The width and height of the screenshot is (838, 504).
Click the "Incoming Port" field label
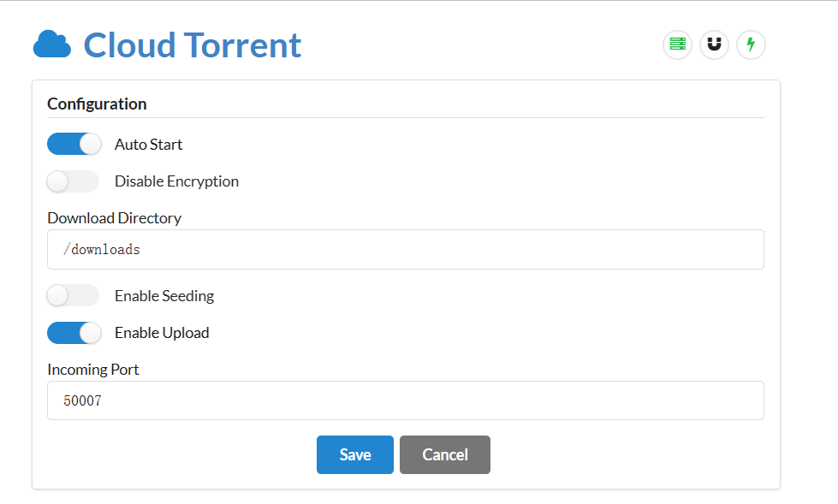(92, 370)
